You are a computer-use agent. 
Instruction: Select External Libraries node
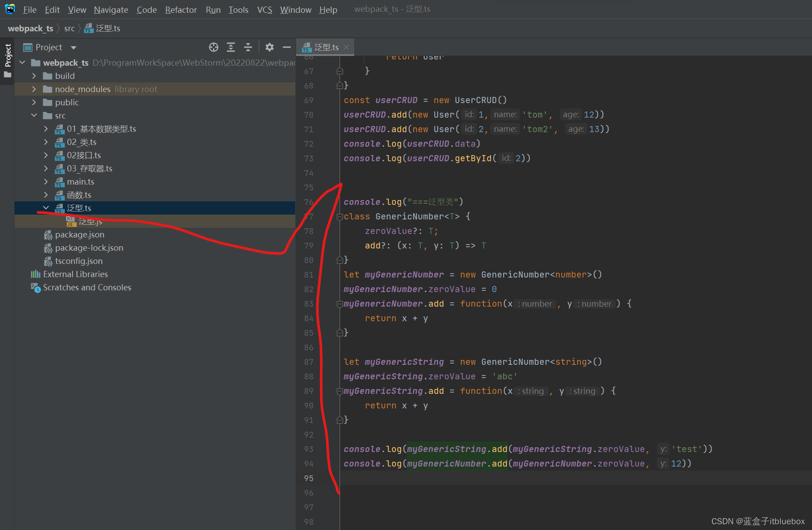pos(75,274)
